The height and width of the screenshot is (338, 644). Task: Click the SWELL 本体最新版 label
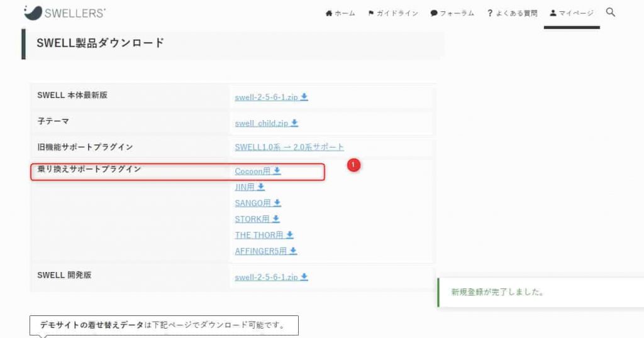pyautogui.click(x=72, y=95)
